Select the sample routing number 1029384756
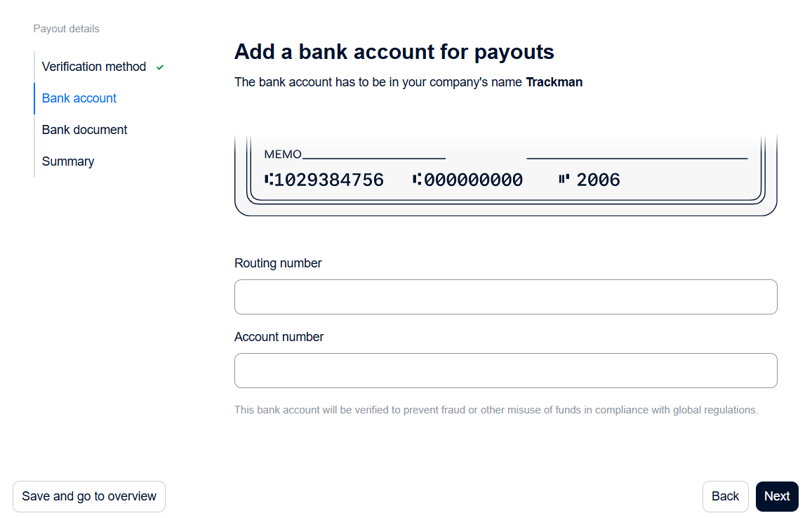This screenshot has height=518, width=812. coord(329,180)
